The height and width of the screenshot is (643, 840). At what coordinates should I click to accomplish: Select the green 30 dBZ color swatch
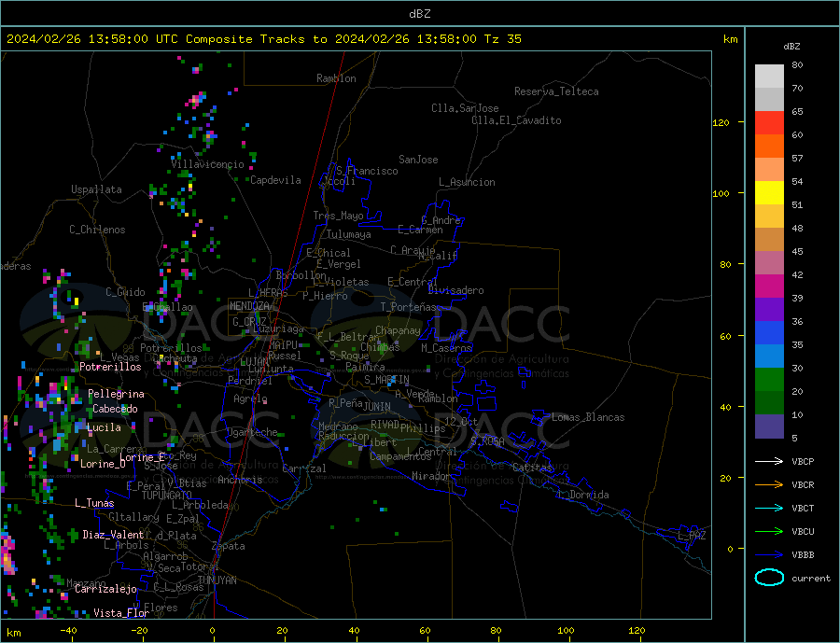click(769, 380)
